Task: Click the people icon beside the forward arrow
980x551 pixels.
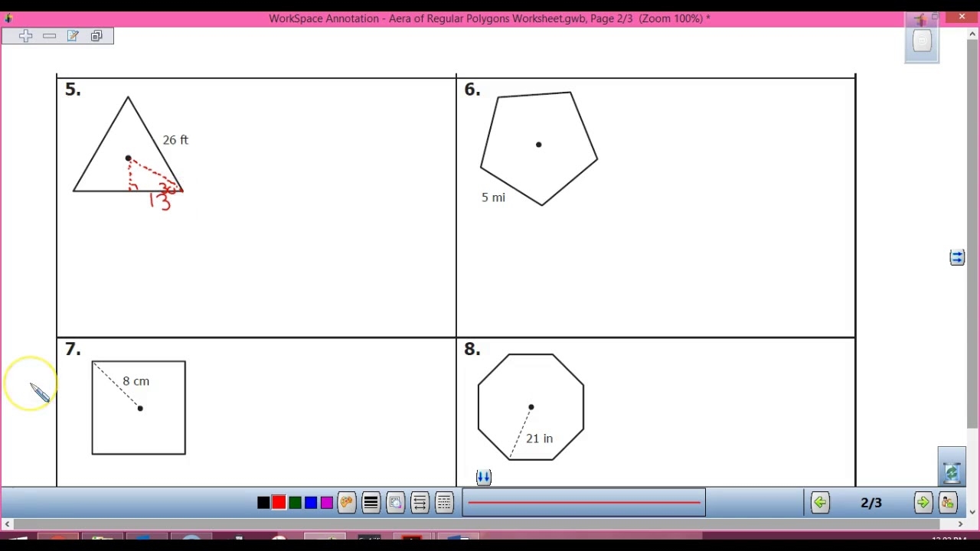Action: [x=948, y=502]
